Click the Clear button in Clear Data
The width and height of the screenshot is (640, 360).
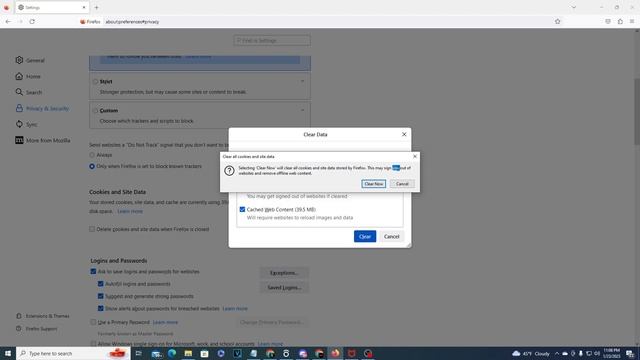click(x=365, y=236)
